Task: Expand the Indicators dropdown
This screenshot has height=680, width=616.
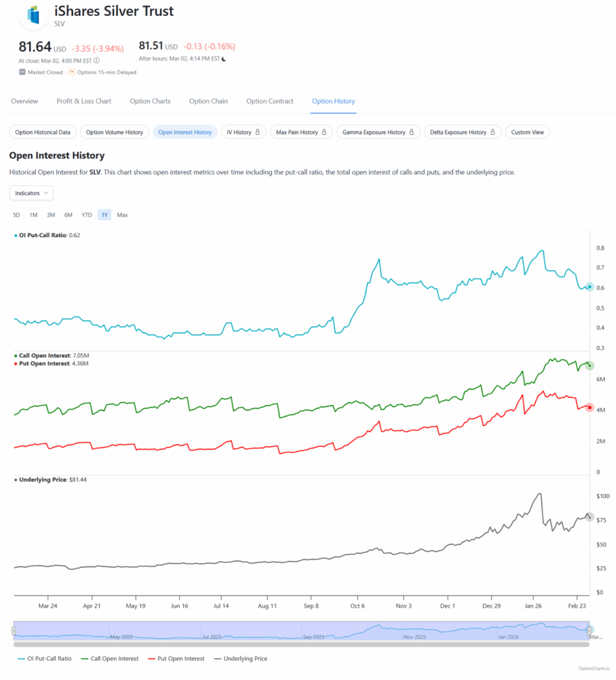Action: coord(31,193)
